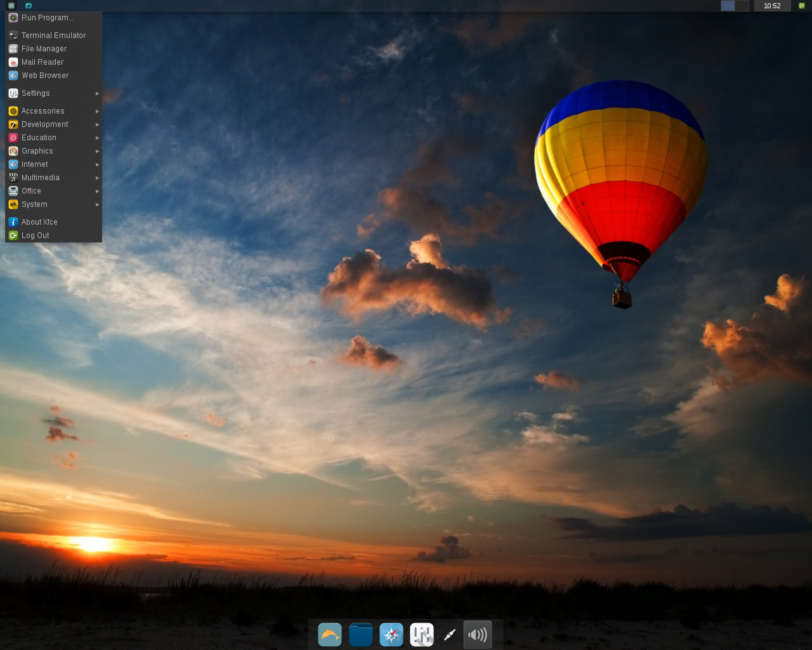Switch to the first workspace in the pager
Viewport: 812px width, 650px height.
(728, 6)
